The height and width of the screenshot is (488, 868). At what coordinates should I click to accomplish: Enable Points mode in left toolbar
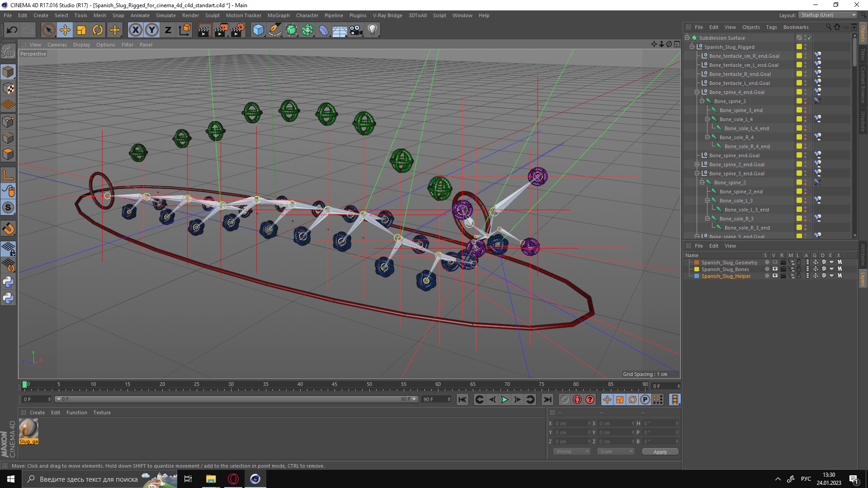(8, 122)
